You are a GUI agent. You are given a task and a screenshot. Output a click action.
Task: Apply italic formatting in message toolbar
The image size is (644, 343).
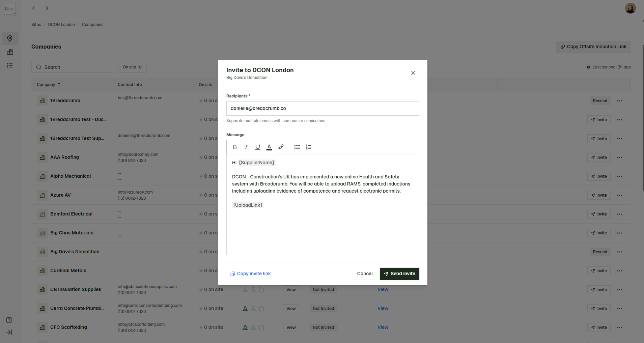(246, 147)
